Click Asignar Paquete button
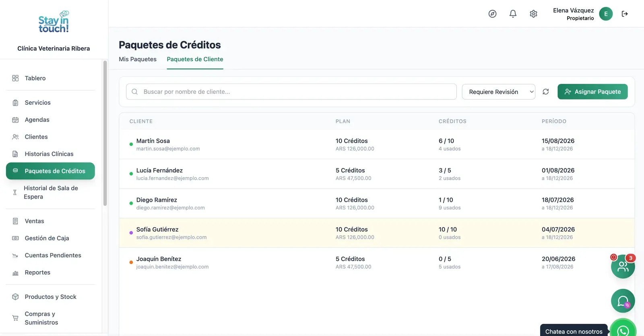644x336 pixels. [592, 92]
